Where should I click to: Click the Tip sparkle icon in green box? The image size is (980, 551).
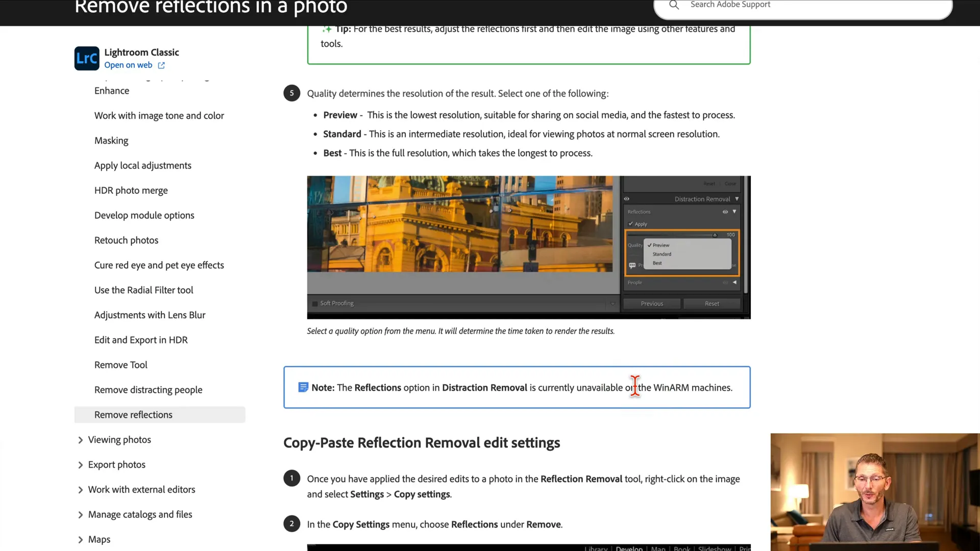pyautogui.click(x=327, y=29)
